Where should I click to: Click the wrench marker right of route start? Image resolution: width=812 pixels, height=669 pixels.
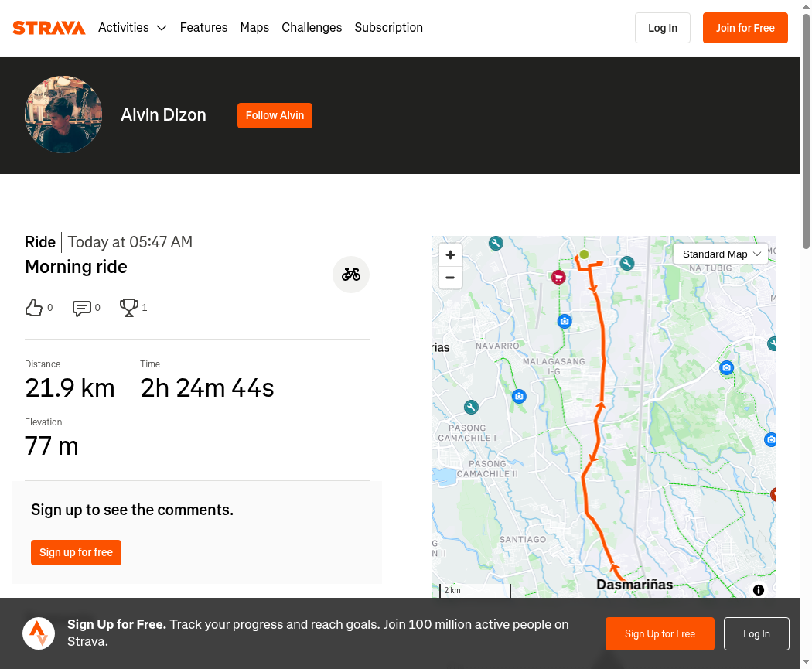pos(627,263)
